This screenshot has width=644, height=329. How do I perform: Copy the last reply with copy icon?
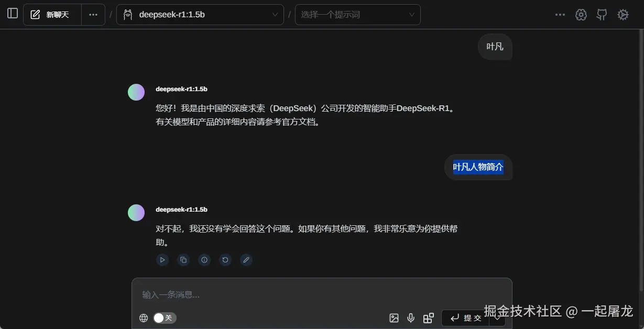(183, 260)
